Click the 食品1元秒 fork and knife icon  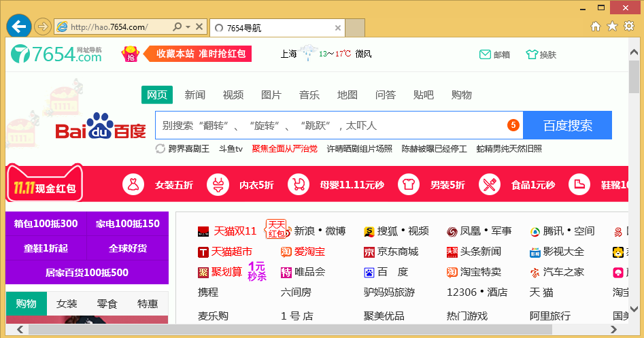[x=490, y=185]
